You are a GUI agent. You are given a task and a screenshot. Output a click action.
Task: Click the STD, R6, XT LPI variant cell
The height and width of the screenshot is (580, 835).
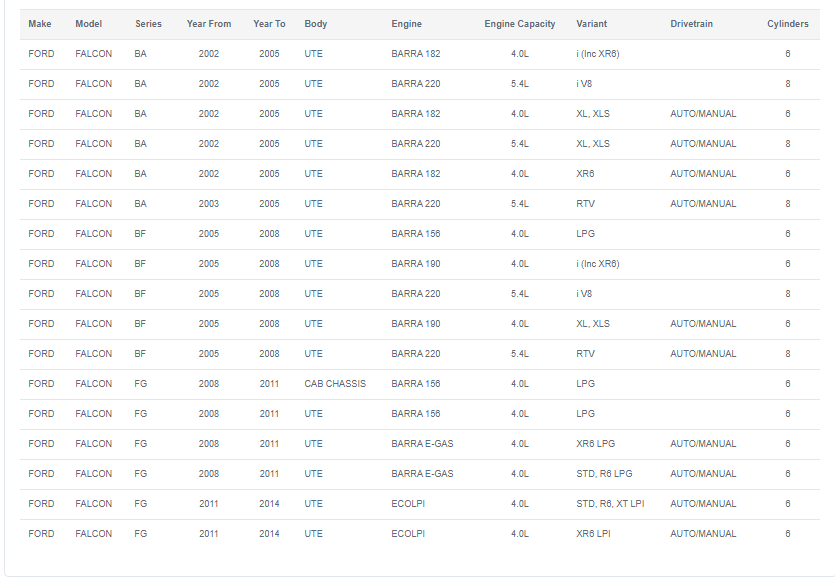610,504
